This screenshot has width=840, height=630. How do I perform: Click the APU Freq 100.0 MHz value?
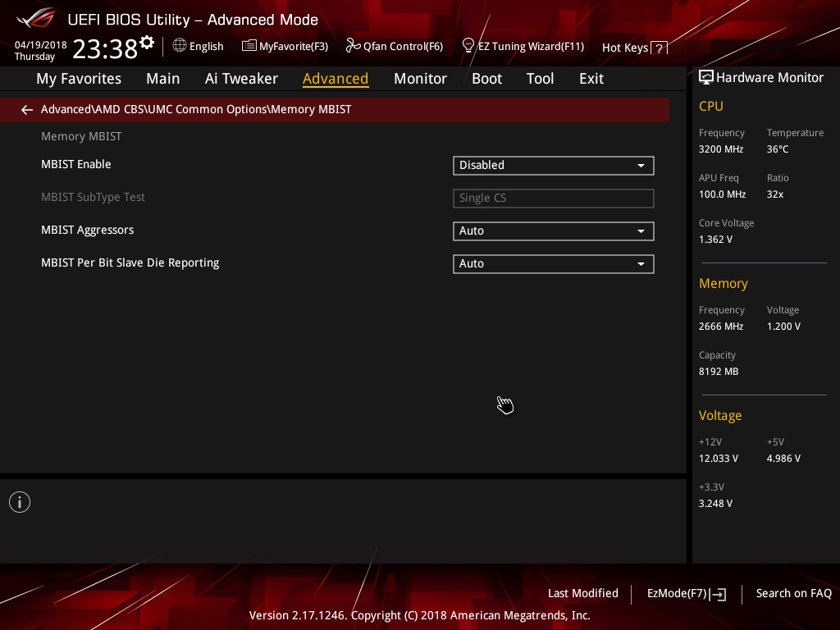[x=722, y=194]
